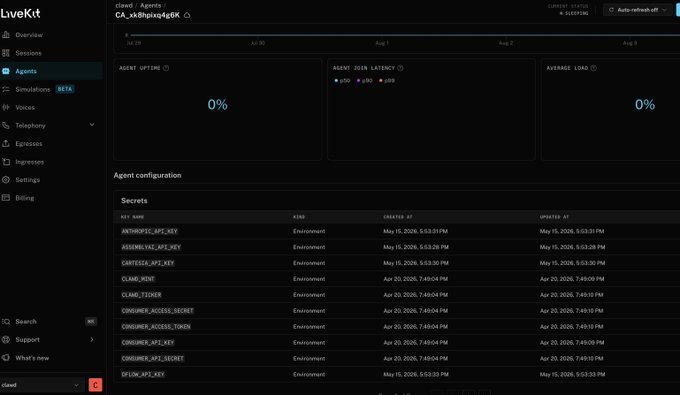Viewport: 680px width, 395px height.
Task: Click the Agent Uptime 0% value
Action: point(217,104)
